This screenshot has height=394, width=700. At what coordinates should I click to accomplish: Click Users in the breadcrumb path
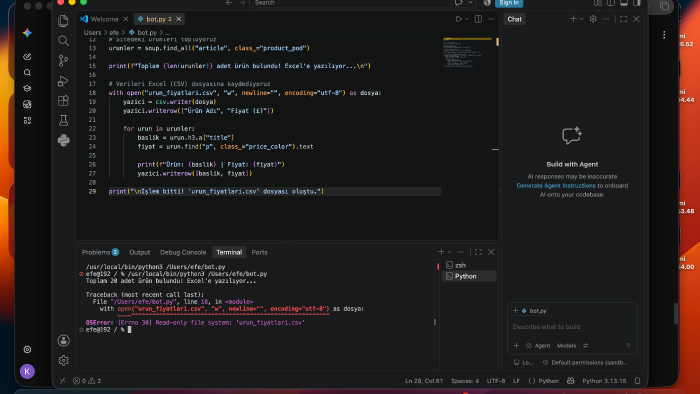[92, 33]
